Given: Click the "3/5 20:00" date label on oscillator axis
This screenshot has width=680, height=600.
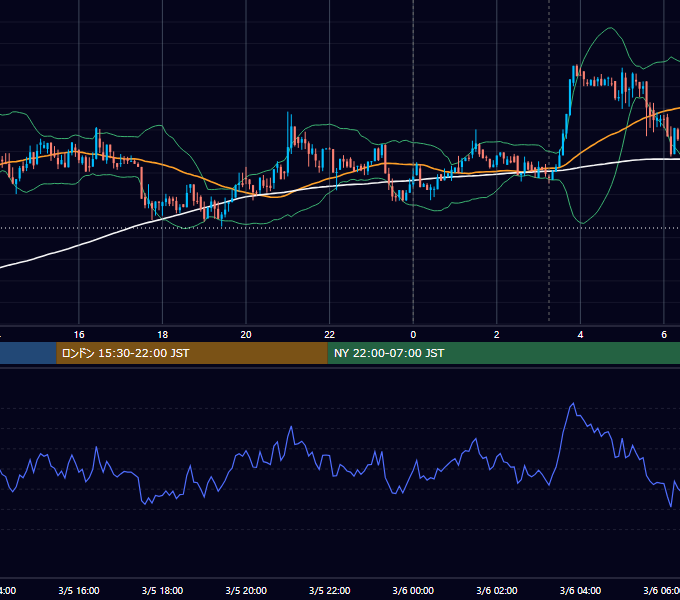Looking at the screenshot, I should click(246, 590).
